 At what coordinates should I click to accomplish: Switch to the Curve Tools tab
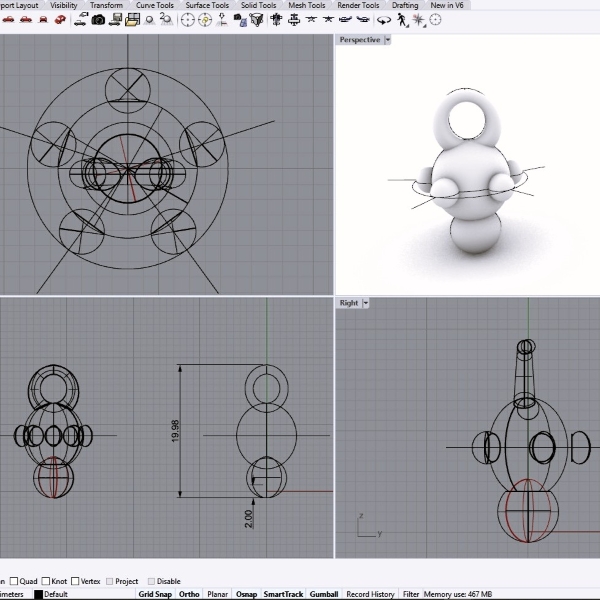(154, 5)
